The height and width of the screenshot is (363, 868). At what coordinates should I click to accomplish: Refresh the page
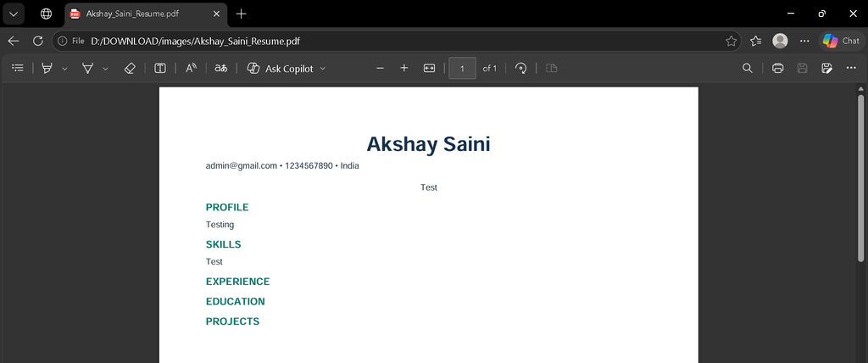[37, 41]
